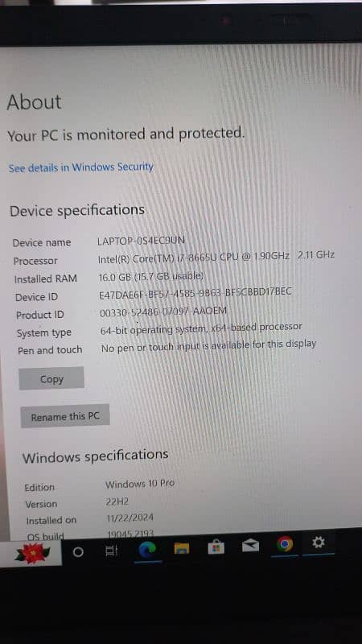
Task: Open File Explorer from the taskbar
Action: (x=182, y=548)
